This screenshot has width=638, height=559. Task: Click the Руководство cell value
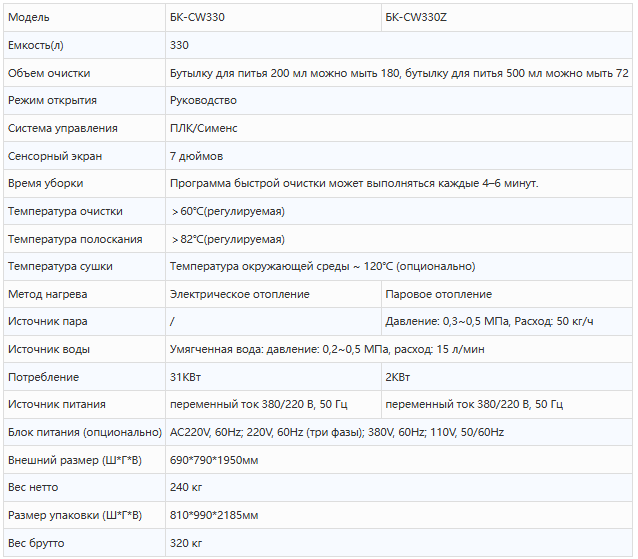399,100
